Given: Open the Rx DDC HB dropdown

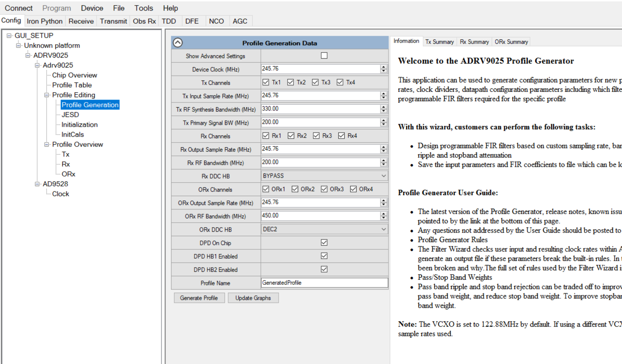Looking at the screenshot, I should tap(324, 176).
